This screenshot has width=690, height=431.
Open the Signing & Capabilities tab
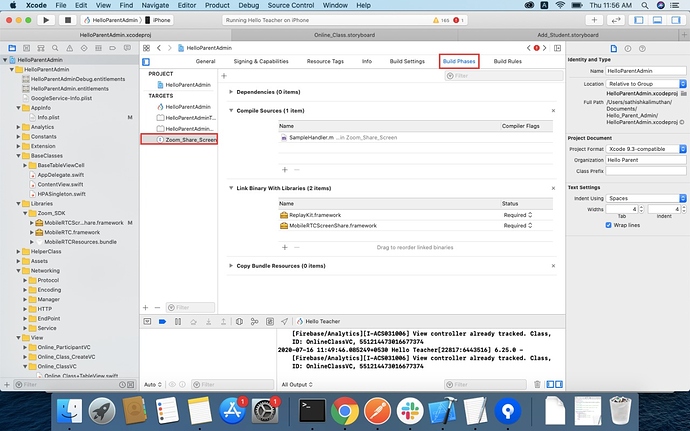261,61
